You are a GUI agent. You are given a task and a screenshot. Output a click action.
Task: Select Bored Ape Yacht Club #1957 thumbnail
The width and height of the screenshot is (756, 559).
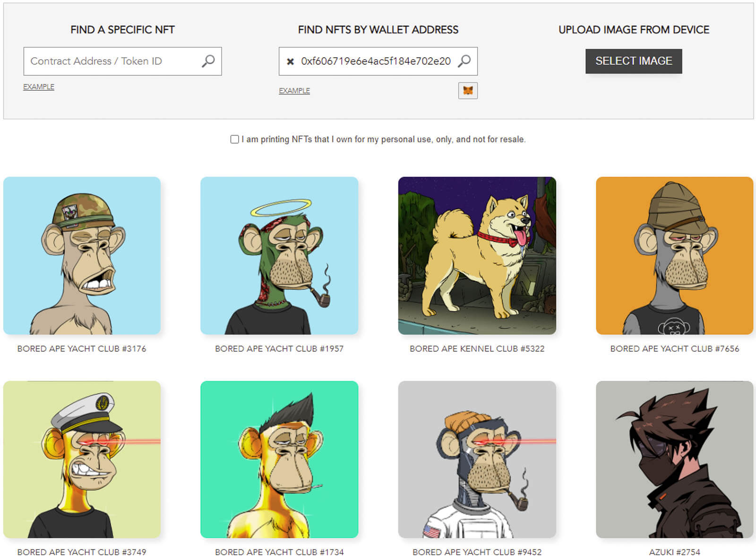pos(279,255)
